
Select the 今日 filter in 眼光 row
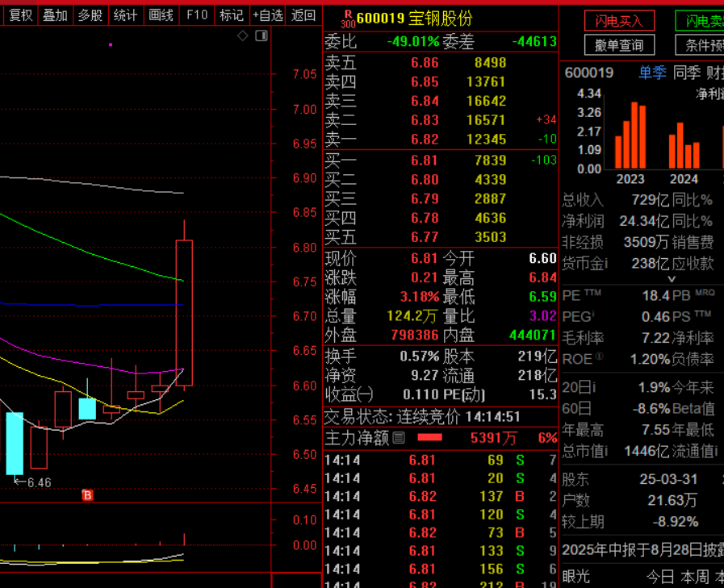(x=659, y=577)
